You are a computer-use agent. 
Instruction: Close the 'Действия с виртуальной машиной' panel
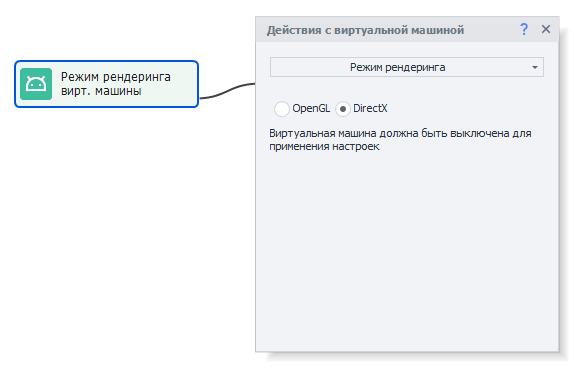(x=546, y=29)
